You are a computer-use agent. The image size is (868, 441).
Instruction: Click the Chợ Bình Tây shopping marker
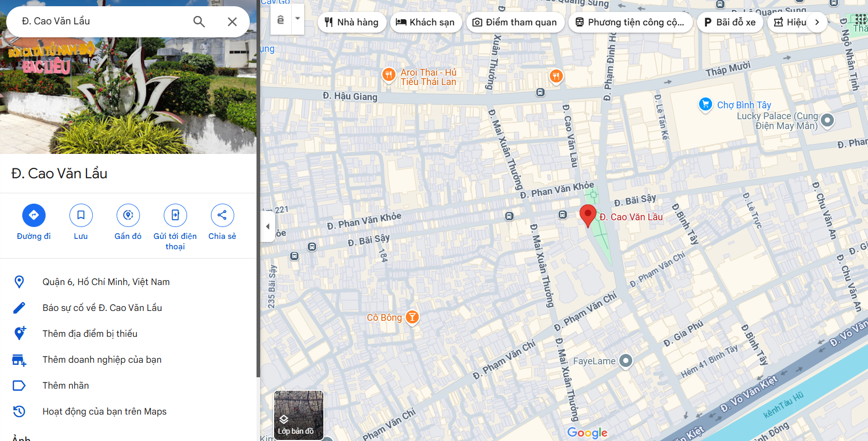tap(705, 105)
